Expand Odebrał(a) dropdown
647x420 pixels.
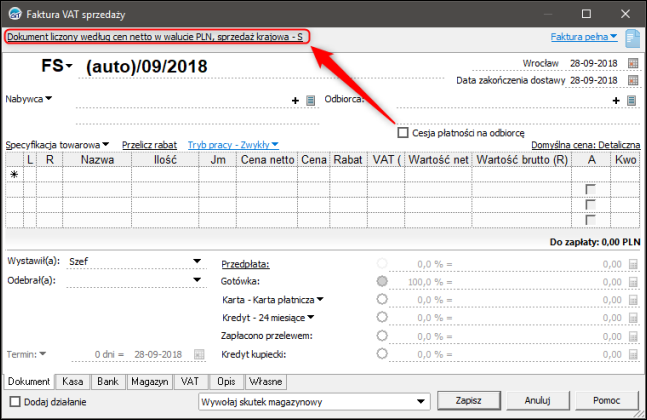click(x=197, y=280)
